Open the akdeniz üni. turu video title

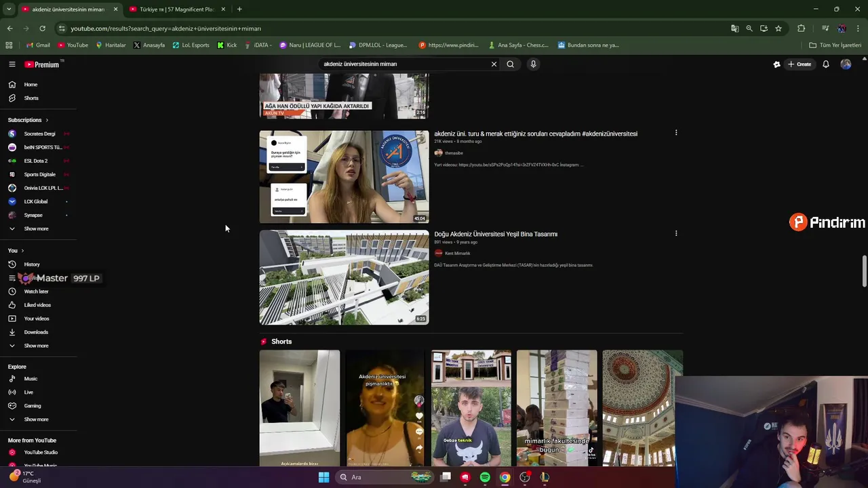point(536,134)
